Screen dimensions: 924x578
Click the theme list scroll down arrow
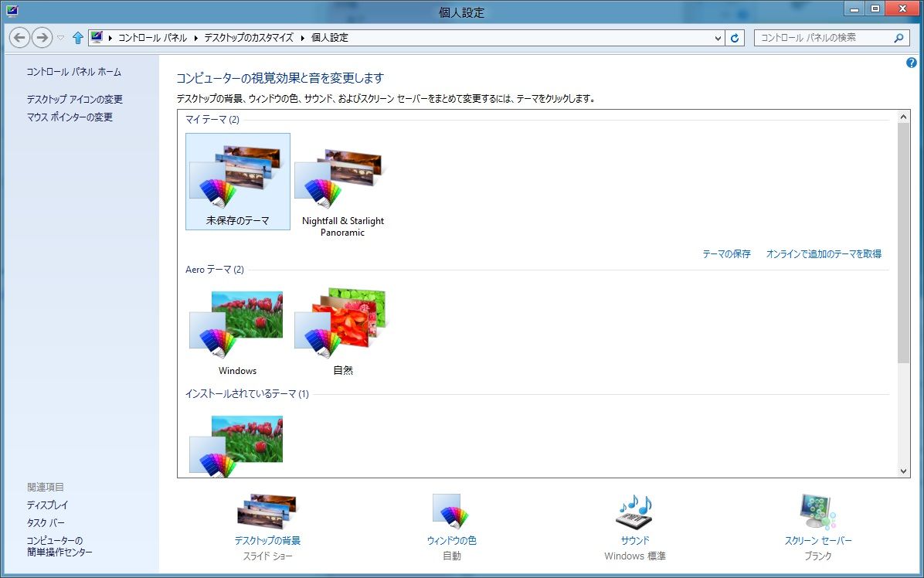click(903, 471)
